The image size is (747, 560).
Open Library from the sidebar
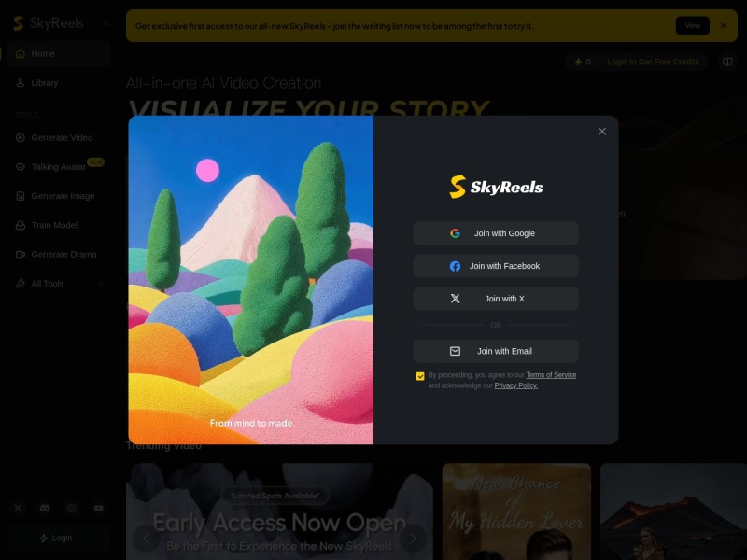coord(44,83)
